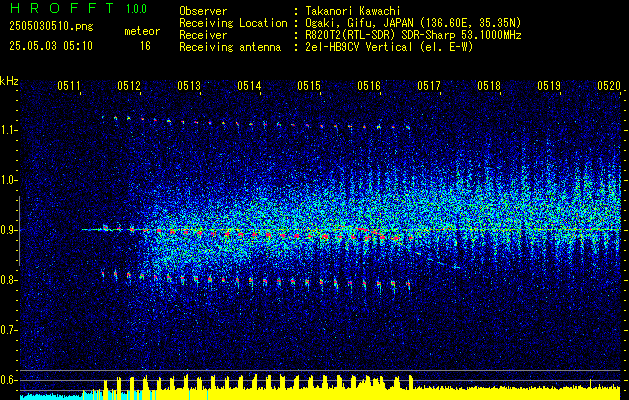Click the 0511 time marker
629x400 pixels.
click(x=69, y=85)
